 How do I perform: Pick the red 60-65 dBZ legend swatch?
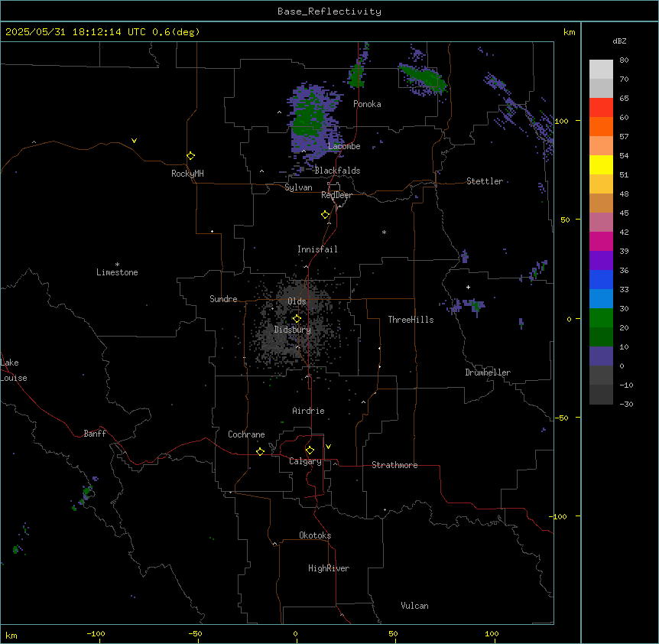click(601, 108)
